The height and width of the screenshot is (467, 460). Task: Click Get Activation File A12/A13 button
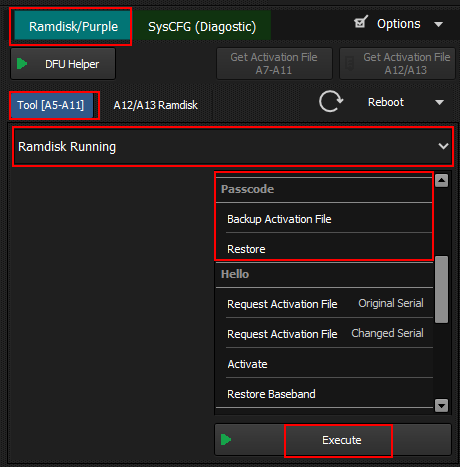397,64
